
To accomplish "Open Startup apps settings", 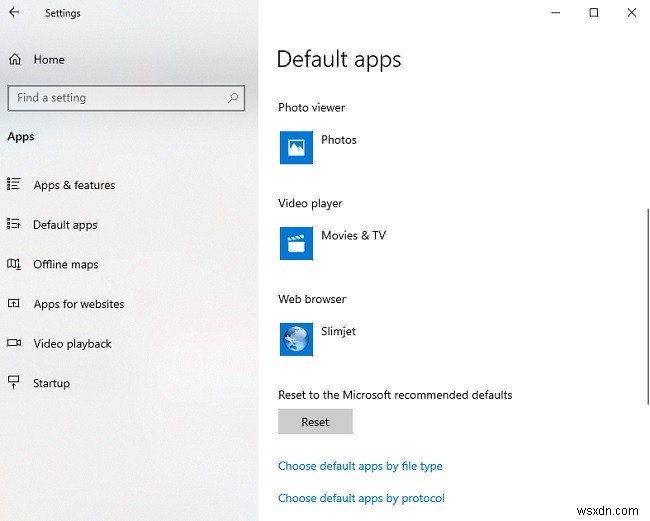I will coord(51,383).
